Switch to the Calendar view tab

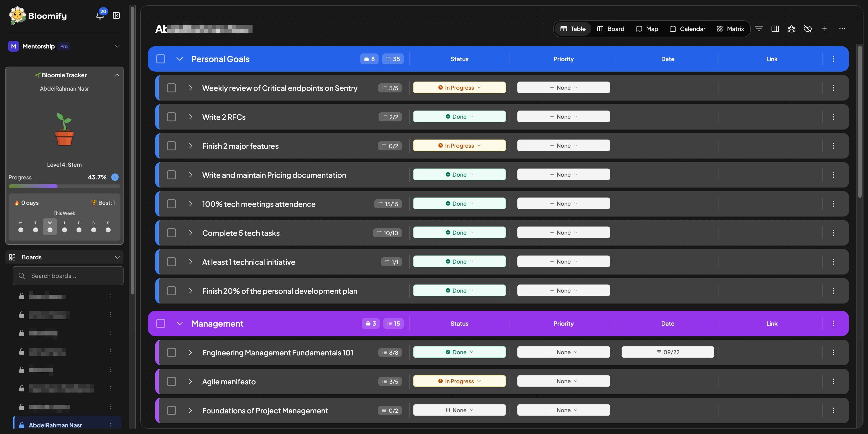click(687, 29)
